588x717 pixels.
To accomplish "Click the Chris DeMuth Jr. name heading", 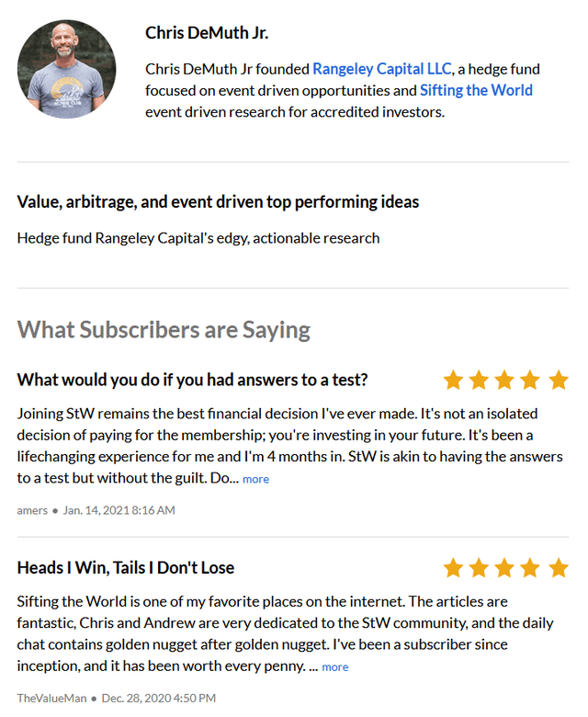I will [207, 33].
